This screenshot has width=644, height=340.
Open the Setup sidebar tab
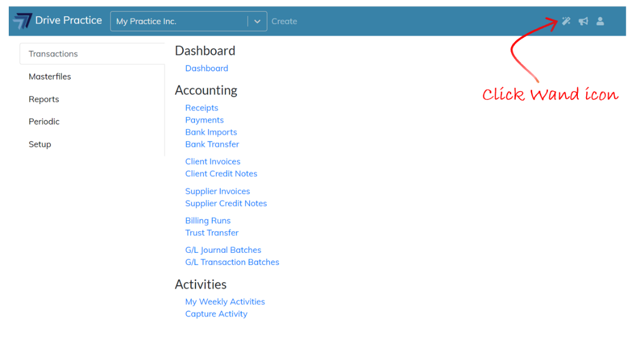point(40,145)
